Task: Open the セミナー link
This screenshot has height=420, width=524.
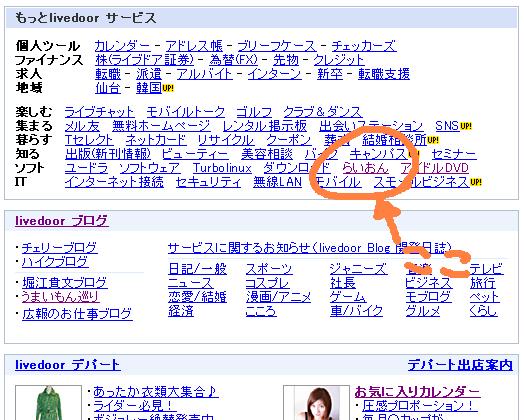Action: coord(454,154)
